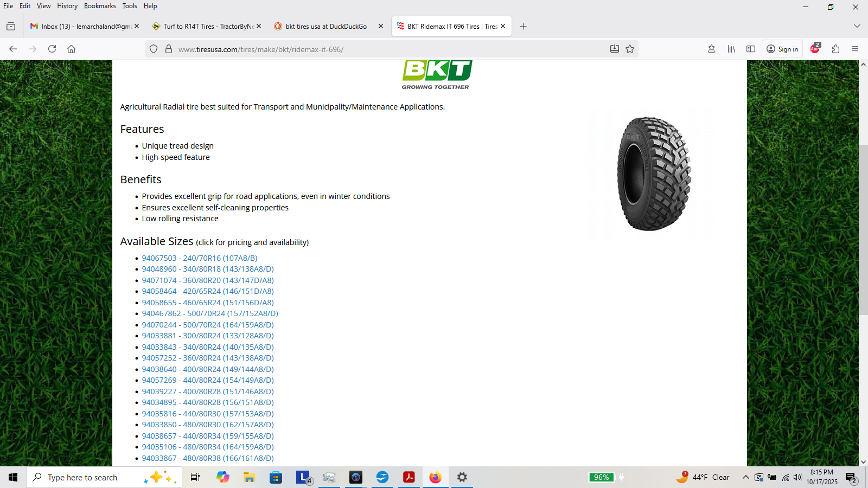Open the Adblock Plus extension icon

tap(815, 49)
